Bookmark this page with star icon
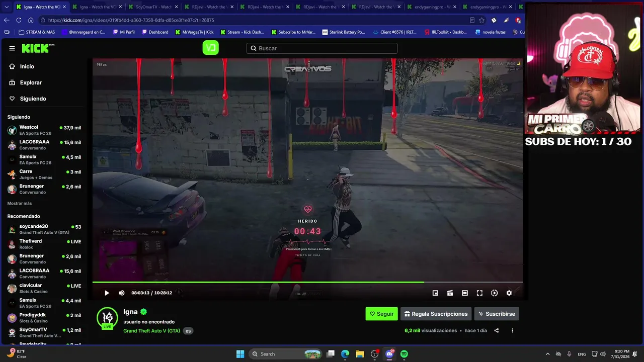644x362 pixels. 481,20
